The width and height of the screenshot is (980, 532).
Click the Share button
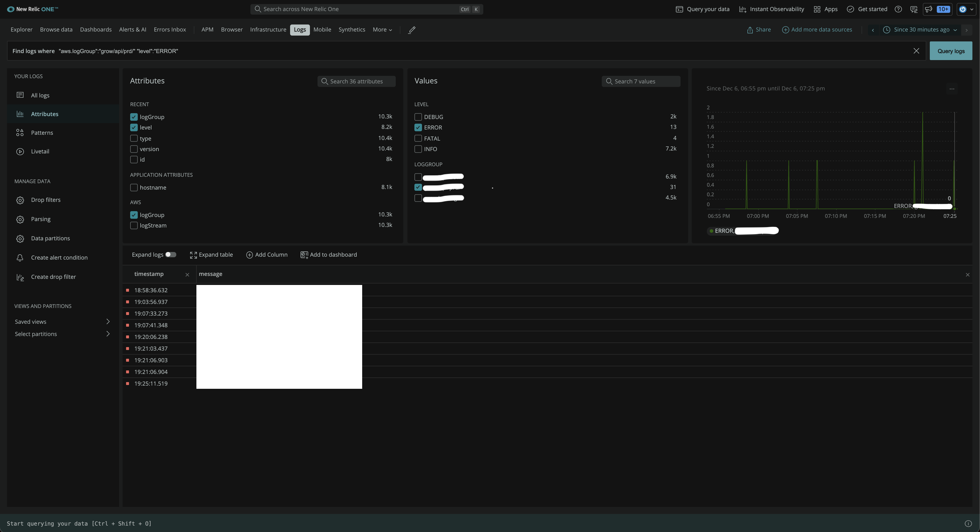click(758, 30)
